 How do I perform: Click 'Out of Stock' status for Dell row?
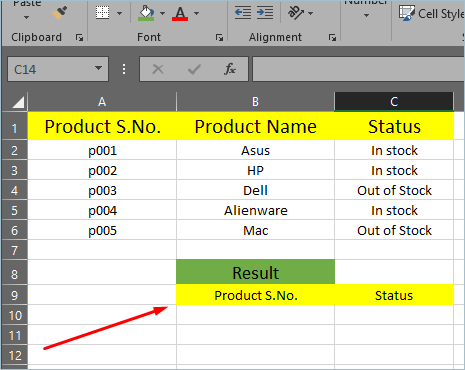394,190
